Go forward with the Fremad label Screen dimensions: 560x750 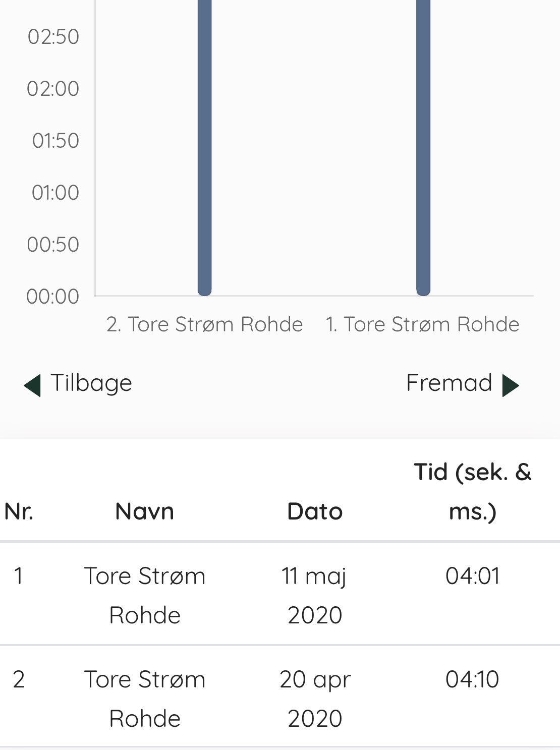point(449,383)
